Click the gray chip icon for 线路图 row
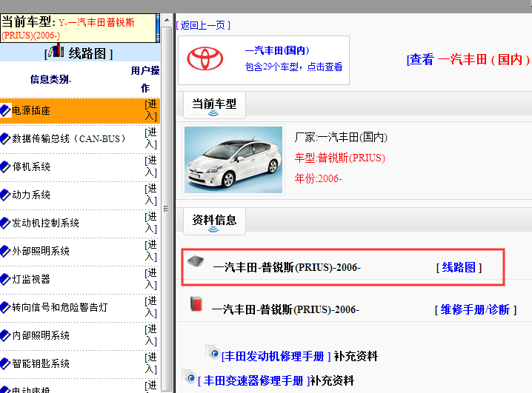The width and height of the screenshot is (532, 393). pyautogui.click(x=196, y=261)
